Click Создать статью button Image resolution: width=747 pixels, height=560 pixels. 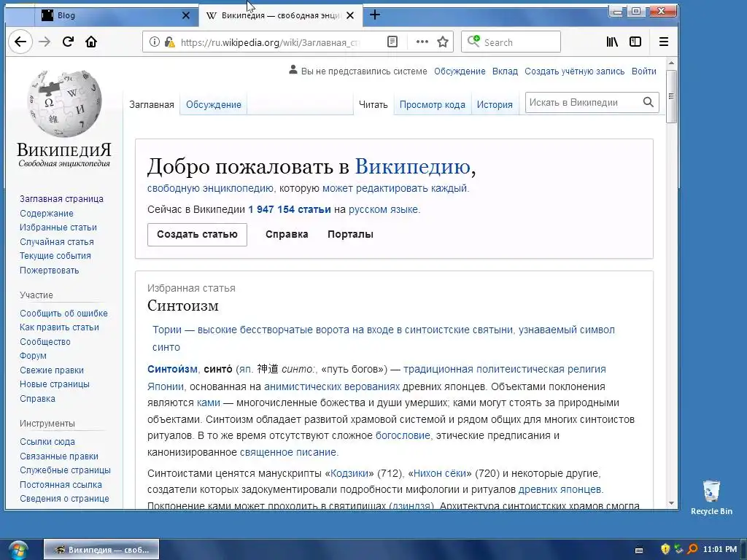click(x=197, y=234)
